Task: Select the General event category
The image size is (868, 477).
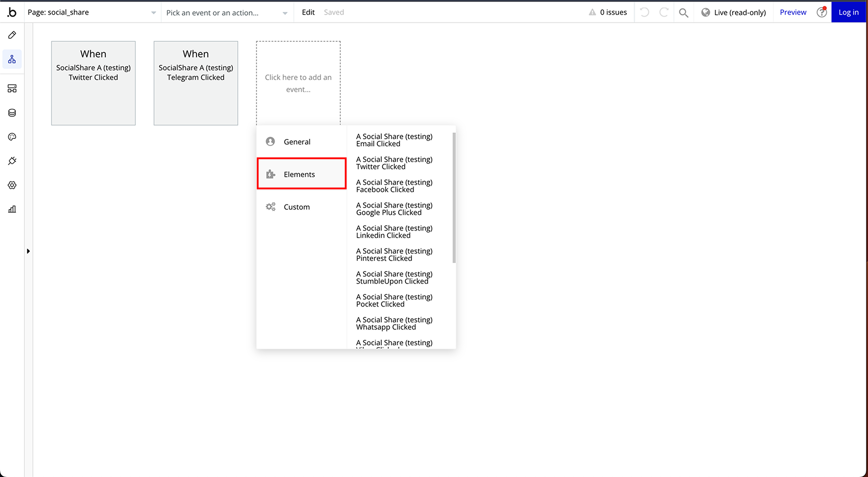Action: pyautogui.click(x=297, y=142)
